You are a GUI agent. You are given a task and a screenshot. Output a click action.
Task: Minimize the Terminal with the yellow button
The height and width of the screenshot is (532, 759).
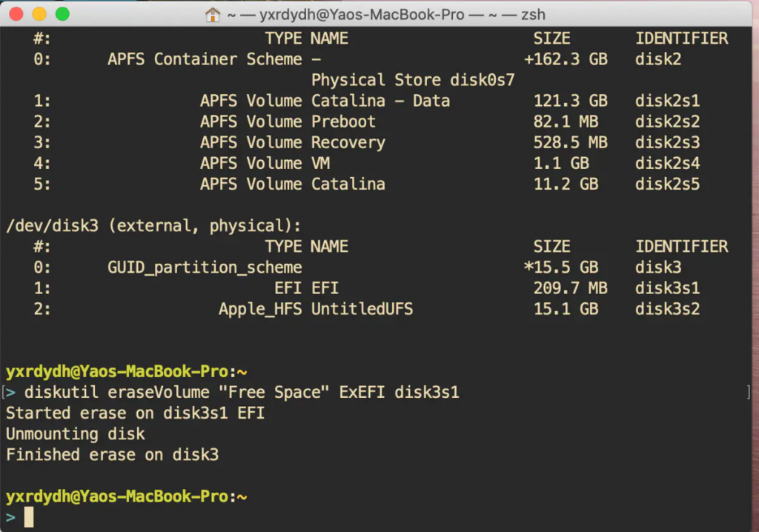(39, 14)
